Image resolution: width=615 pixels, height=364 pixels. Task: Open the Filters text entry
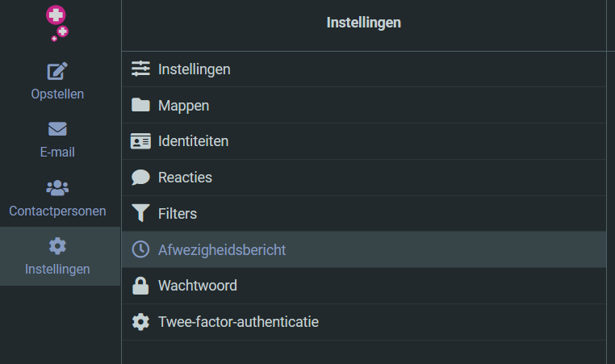(178, 214)
